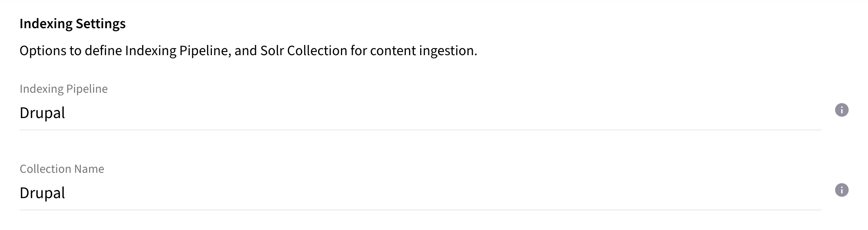Viewport: 868px width, 230px height.
Task: Place cursor after Drupal in Indexing Pipeline
Action: (66, 113)
